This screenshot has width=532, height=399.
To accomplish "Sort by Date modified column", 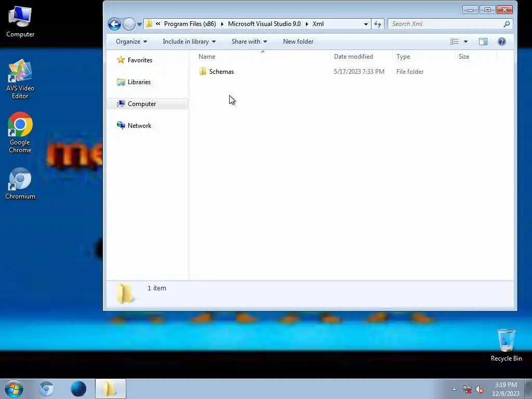I will (x=362, y=56).
